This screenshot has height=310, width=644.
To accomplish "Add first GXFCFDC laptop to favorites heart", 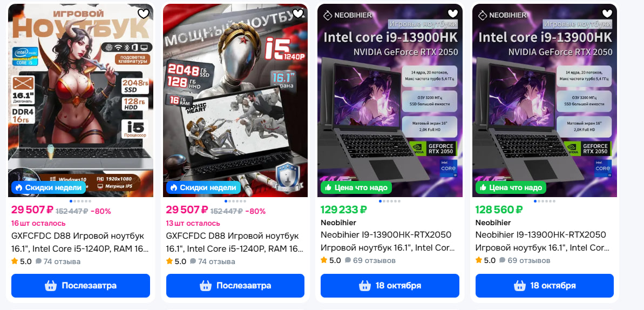I will 144,14.
